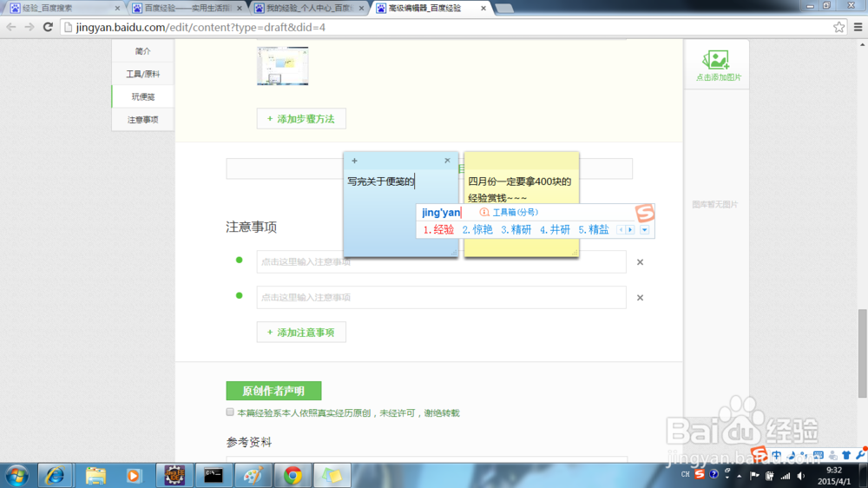Click the 原创作者声明 button
The height and width of the screenshot is (488, 868).
[273, 391]
